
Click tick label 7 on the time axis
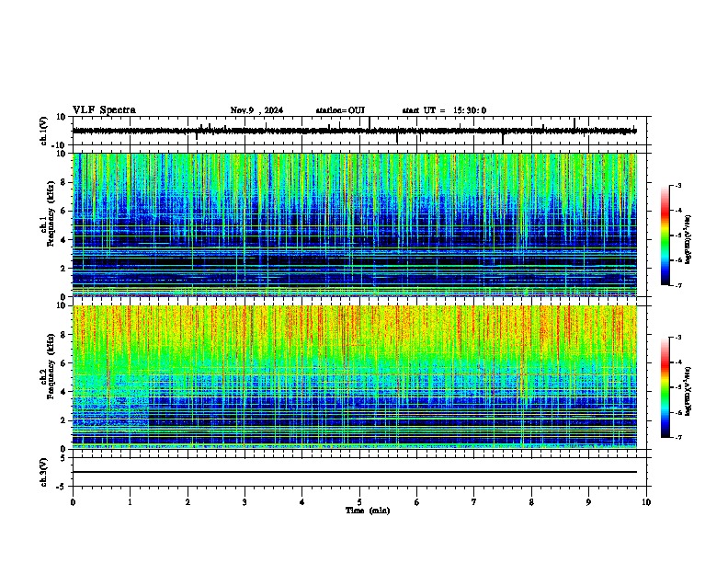point(474,502)
